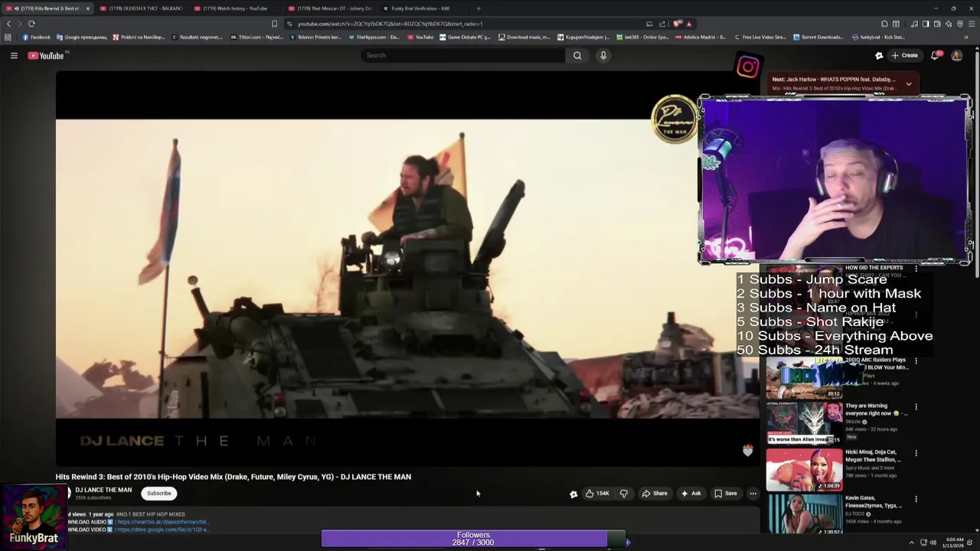Screen dimensions: 980x551
Task: Open the YouTube bookmark in bookmarks bar
Action: (x=420, y=37)
